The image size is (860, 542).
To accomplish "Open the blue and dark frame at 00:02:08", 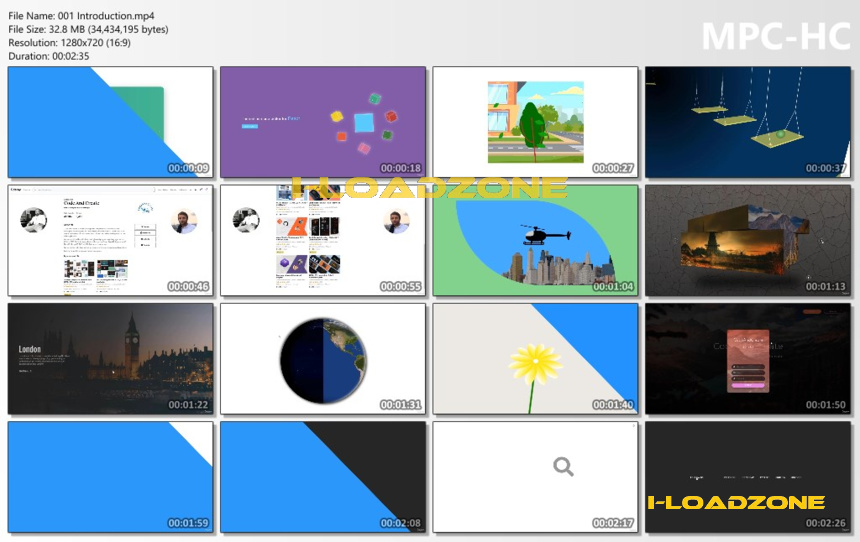I will click(323, 477).
